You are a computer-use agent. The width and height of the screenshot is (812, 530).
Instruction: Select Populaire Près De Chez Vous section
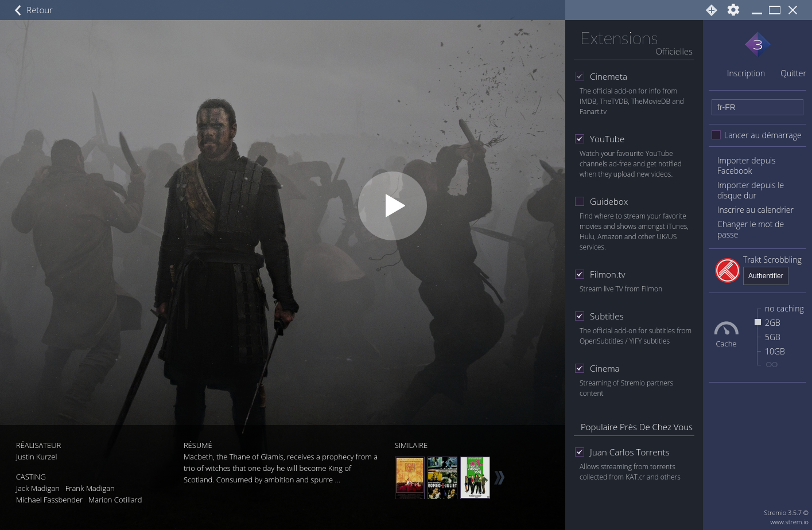point(636,427)
